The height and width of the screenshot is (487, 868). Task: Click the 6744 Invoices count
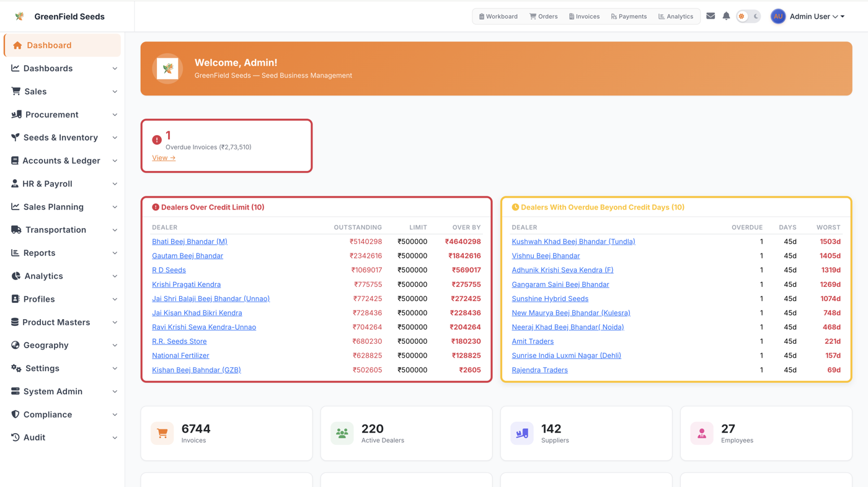point(196,429)
